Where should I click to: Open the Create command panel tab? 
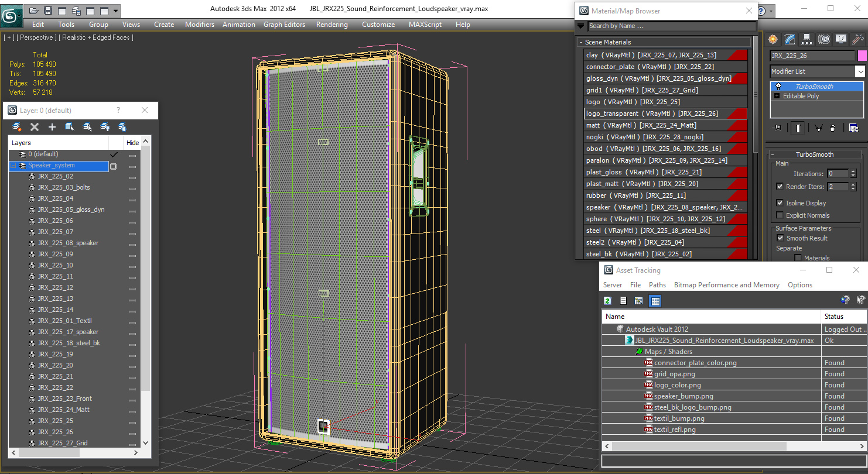tap(773, 39)
